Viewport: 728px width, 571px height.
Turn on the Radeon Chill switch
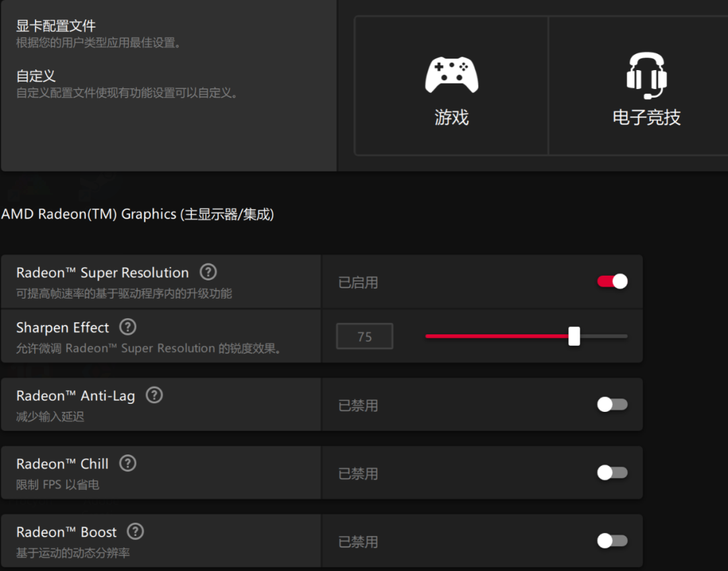coord(612,473)
